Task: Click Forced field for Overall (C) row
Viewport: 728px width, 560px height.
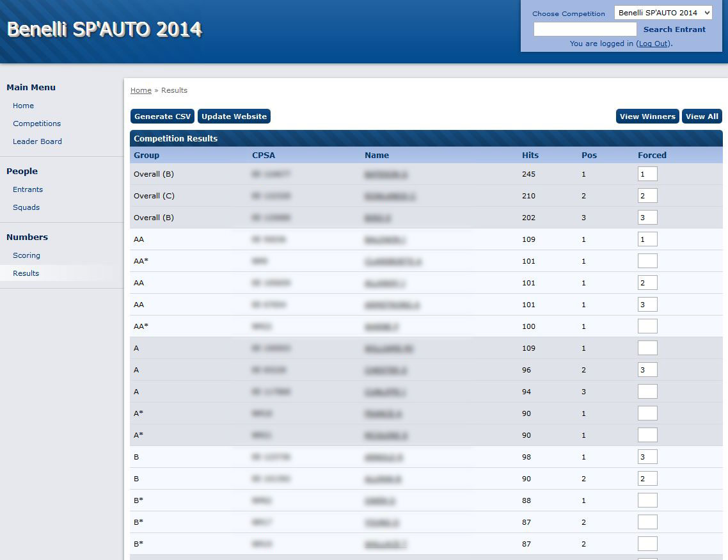Action: tap(647, 195)
